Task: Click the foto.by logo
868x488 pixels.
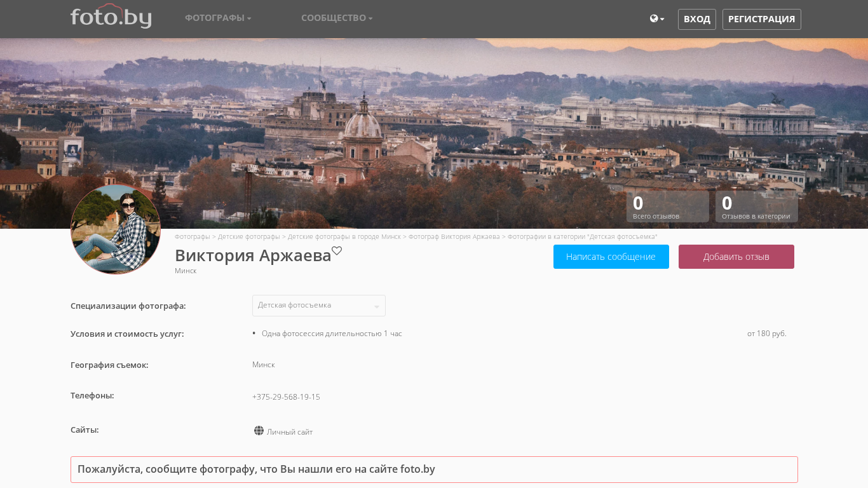Action: point(111,17)
